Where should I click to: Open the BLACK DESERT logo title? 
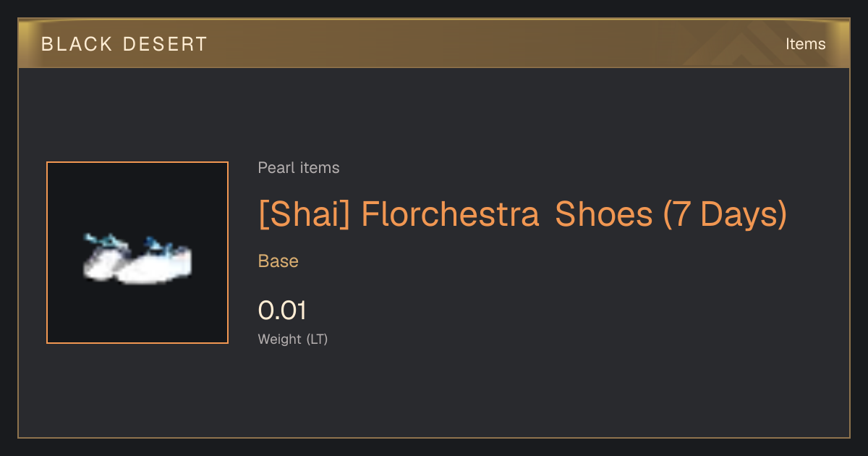click(x=124, y=44)
